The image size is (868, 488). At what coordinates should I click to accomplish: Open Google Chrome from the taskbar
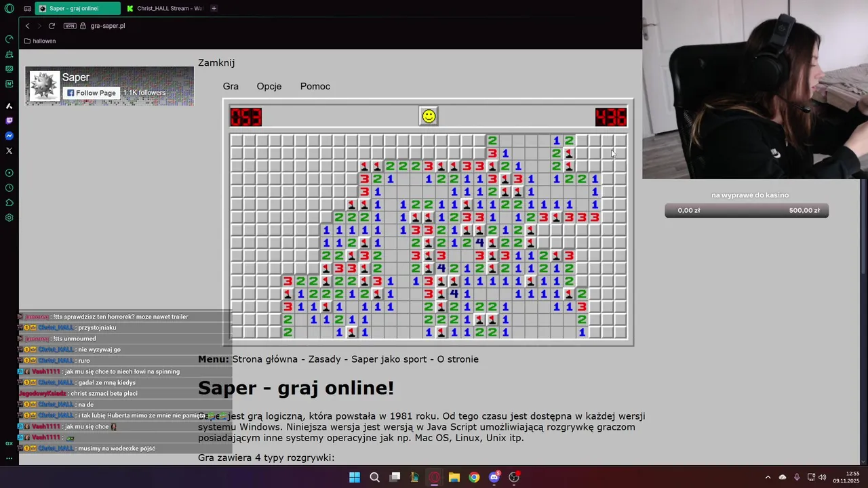(474, 477)
